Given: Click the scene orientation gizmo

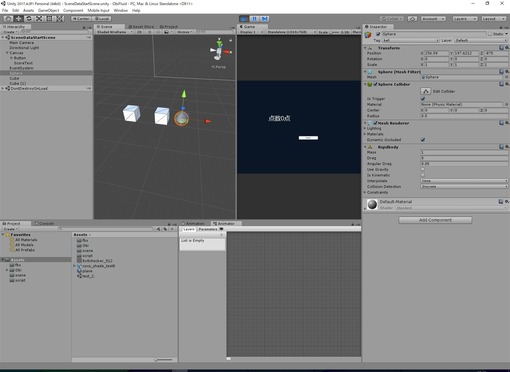Looking at the screenshot, I should point(219,51).
